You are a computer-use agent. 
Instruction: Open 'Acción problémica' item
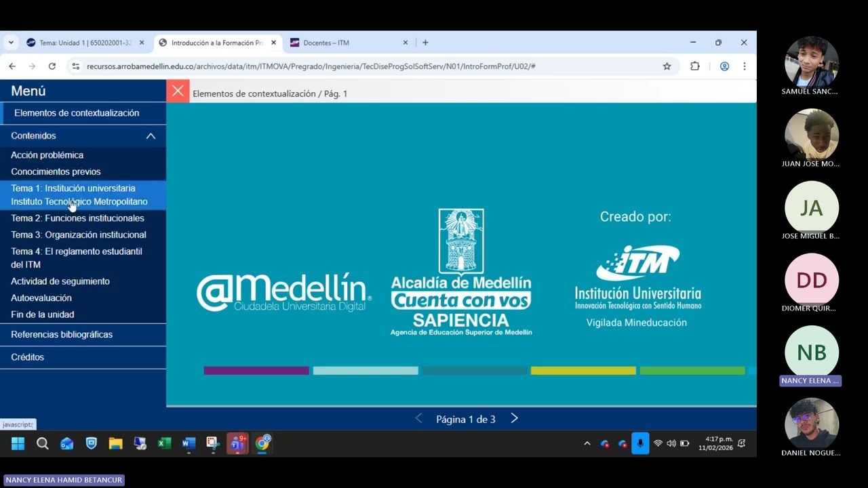[47, 155]
